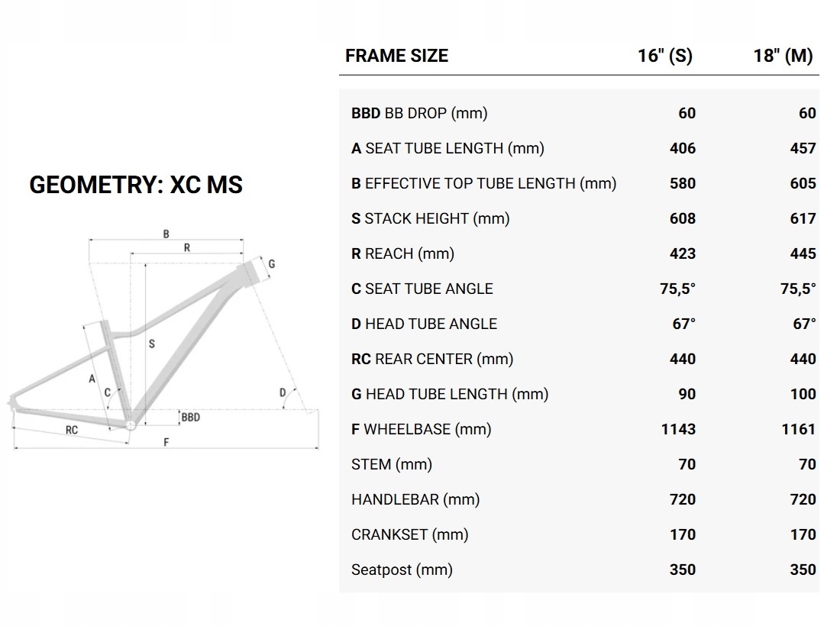Click the EFFECTIVE TOP TUBE LENGTH value 605
The width and height of the screenshot is (840, 626).
(x=803, y=183)
